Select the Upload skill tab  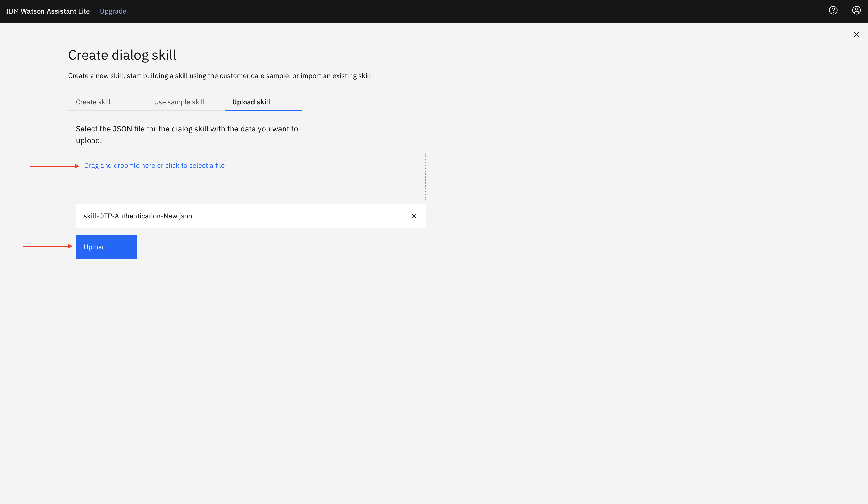251,102
